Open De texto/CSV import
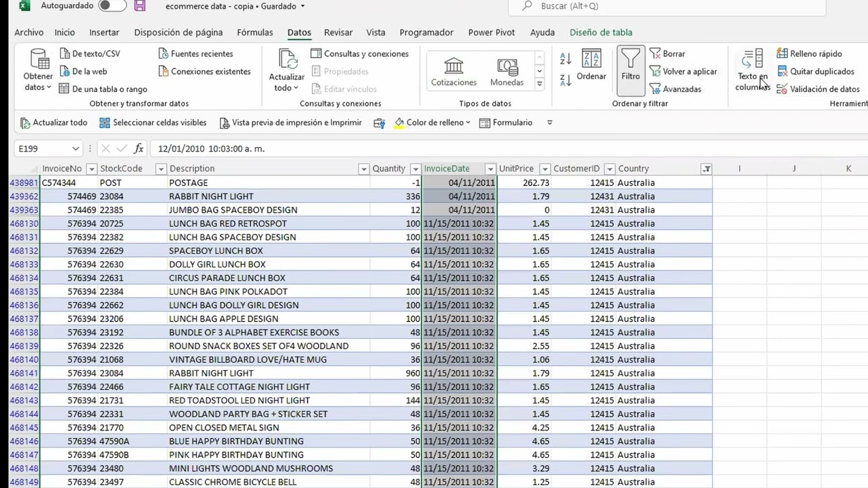This screenshot has height=488, width=868. [90, 54]
